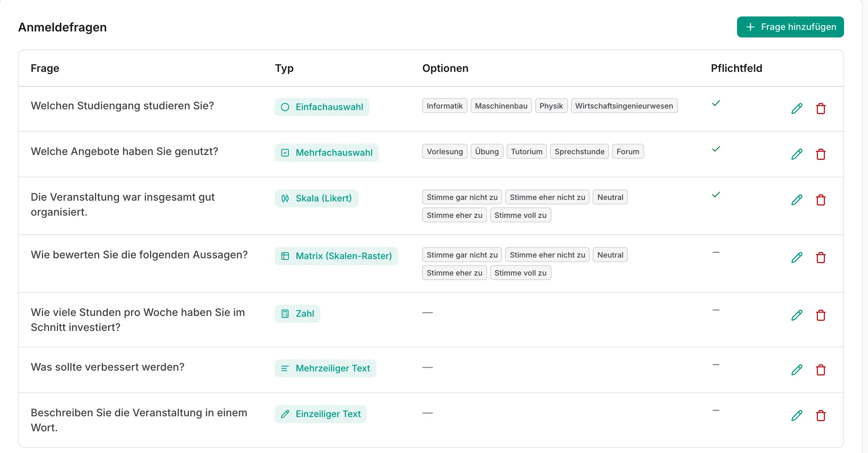Click the Zahl type badge
Viewport: 868px width, 453px height.
(297, 314)
